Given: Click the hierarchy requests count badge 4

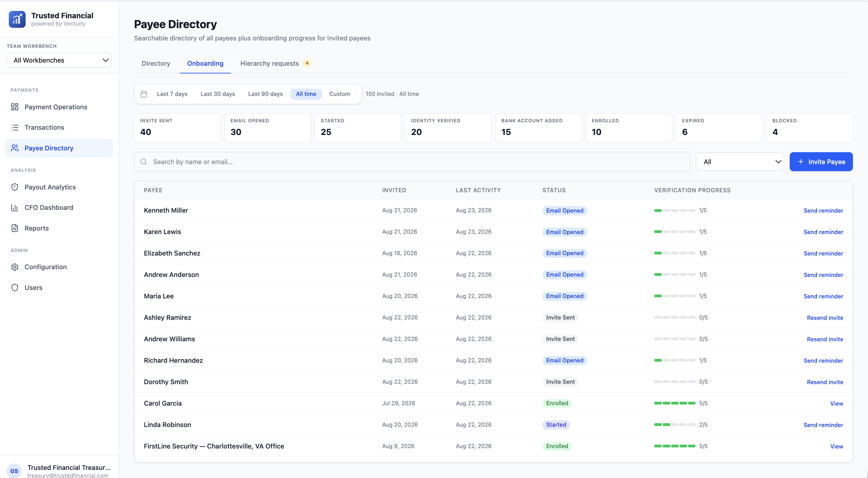Looking at the screenshot, I should pyautogui.click(x=307, y=63).
